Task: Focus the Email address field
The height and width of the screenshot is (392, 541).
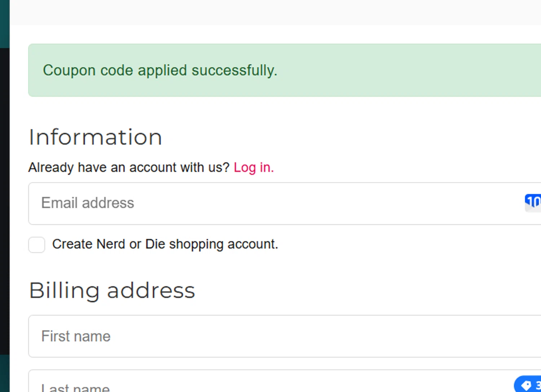Action: pyautogui.click(x=285, y=203)
